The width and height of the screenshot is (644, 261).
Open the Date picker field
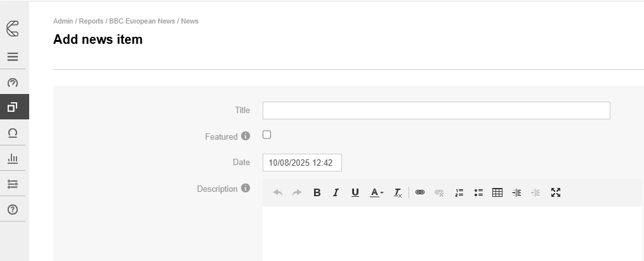coord(302,163)
